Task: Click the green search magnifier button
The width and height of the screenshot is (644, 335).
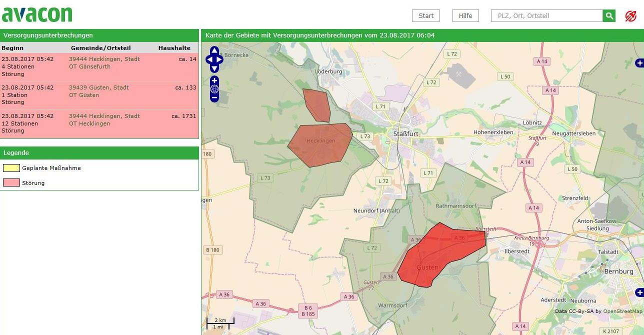Action: click(609, 16)
